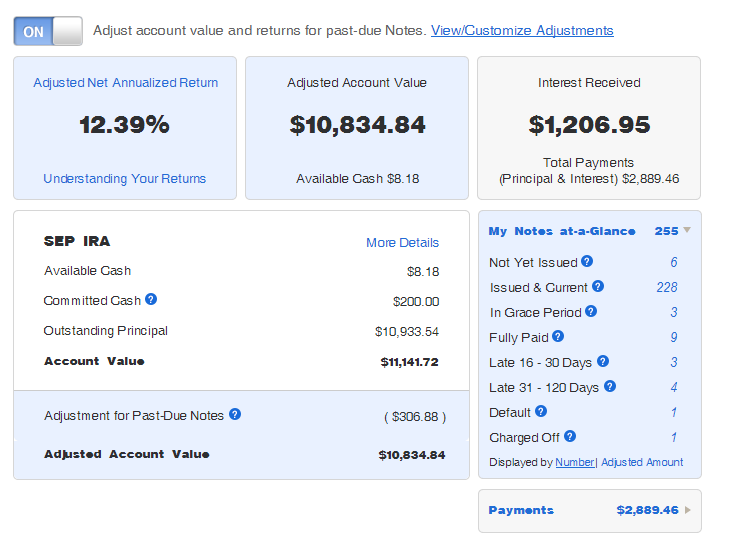Open More Details for SEP IRA
The image size is (744, 538).
[x=402, y=242]
